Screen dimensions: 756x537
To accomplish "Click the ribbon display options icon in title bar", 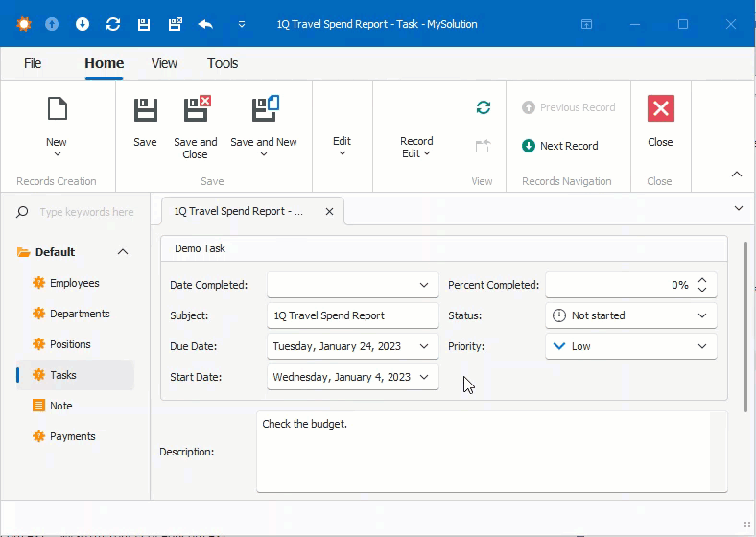I will (x=586, y=24).
